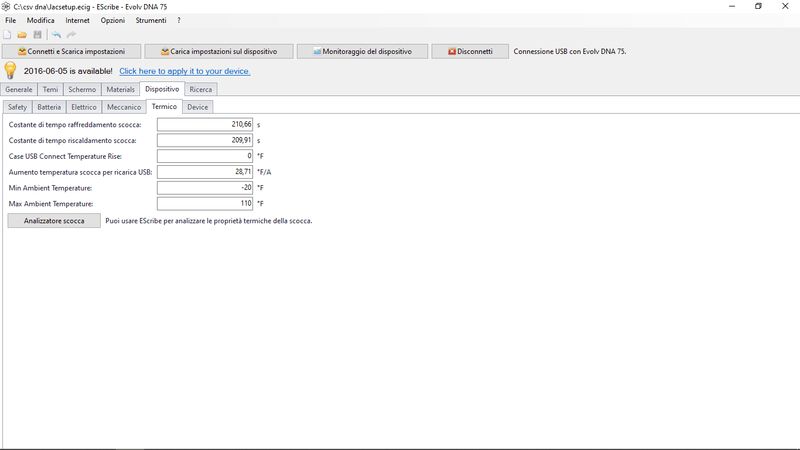
Task: Open the Device sub-tab
Action: (197, 107)
